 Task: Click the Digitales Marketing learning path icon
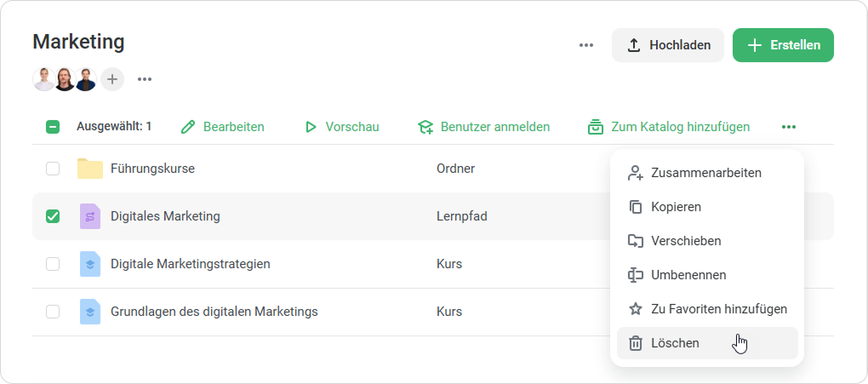coord(89,216)
